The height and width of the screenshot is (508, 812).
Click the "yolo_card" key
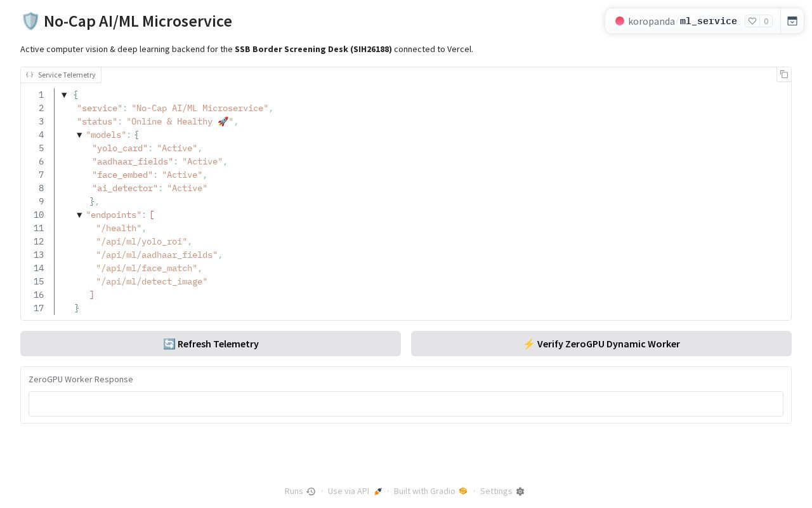tap(120, 148)
